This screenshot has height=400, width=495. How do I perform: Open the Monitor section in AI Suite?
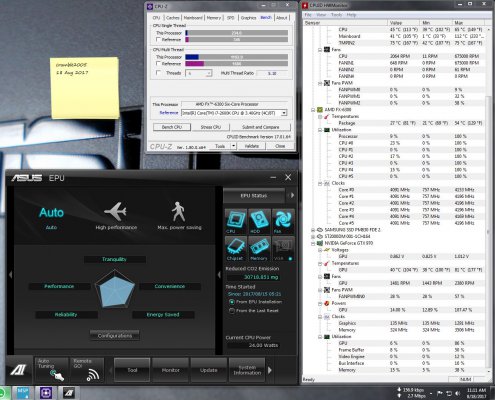(170, 370)
